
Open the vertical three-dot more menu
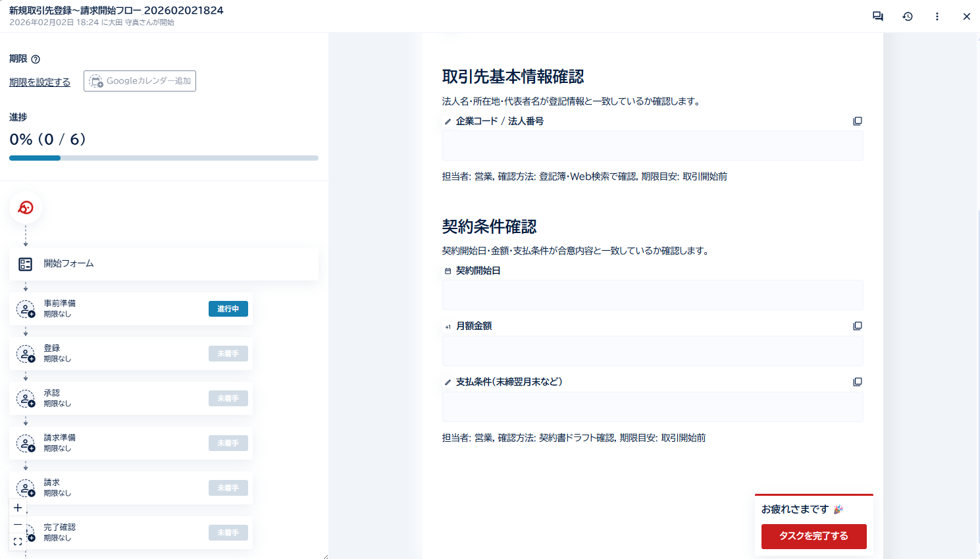click(x=937, y=16)
